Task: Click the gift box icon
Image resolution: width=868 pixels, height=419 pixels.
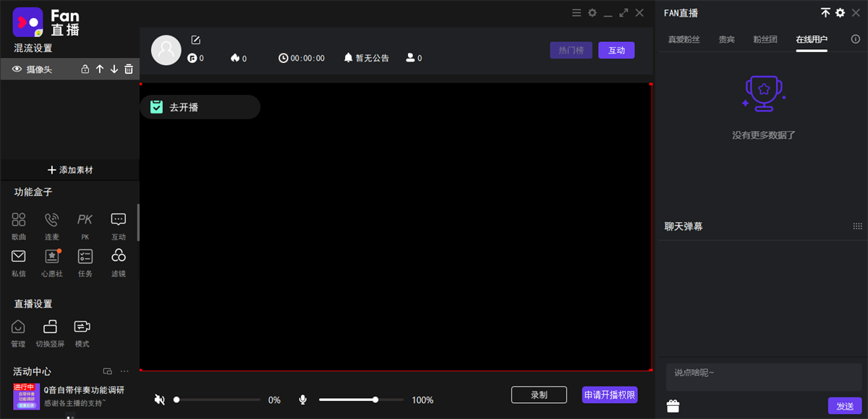Action: (x=673, y=406)
